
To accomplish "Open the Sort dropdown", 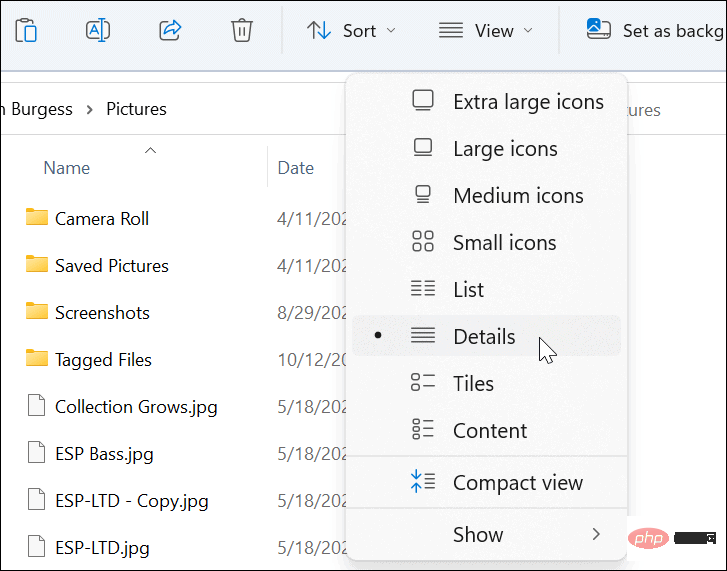I will click(x=351, y=30).
